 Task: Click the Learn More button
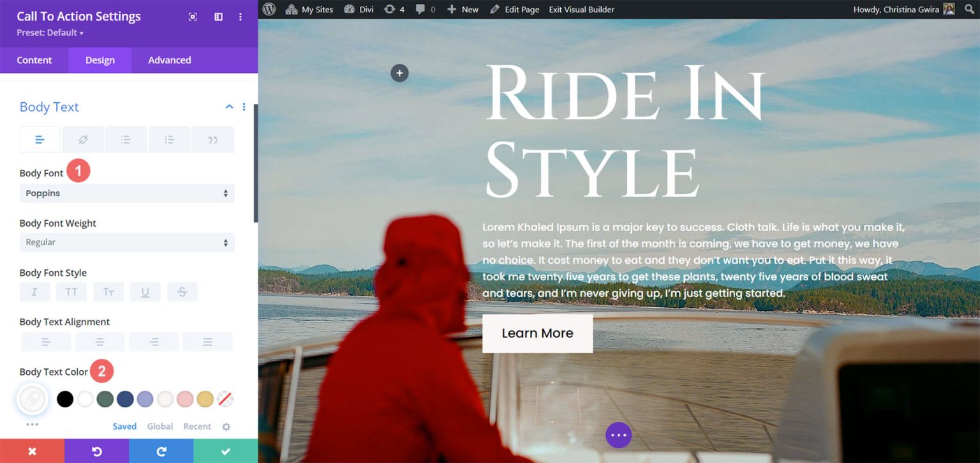point(537,333)
